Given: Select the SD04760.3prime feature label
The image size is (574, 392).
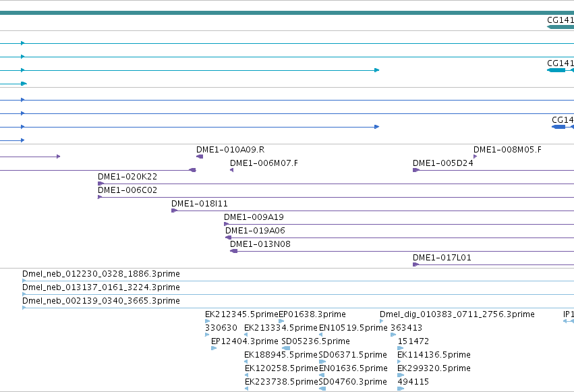Looking at the screenshot, I should coord(353,383).
